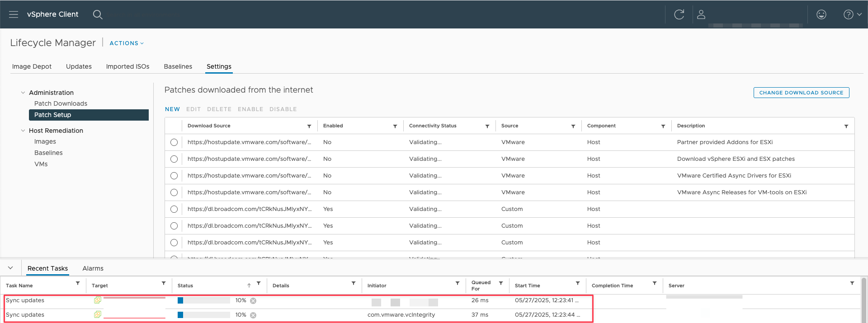Open VMs under Host Remediation
This screenshot has height=323, width=868.
(41, 164)
